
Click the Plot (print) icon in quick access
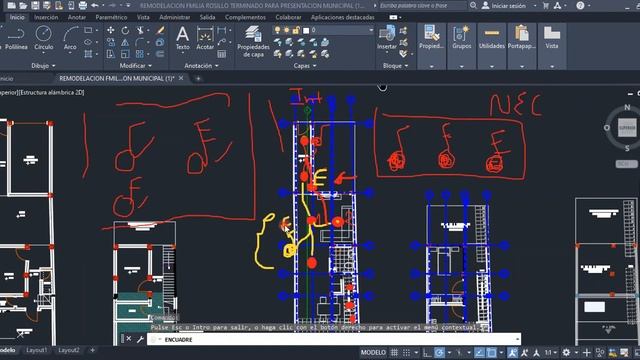(x=83, y=5)
